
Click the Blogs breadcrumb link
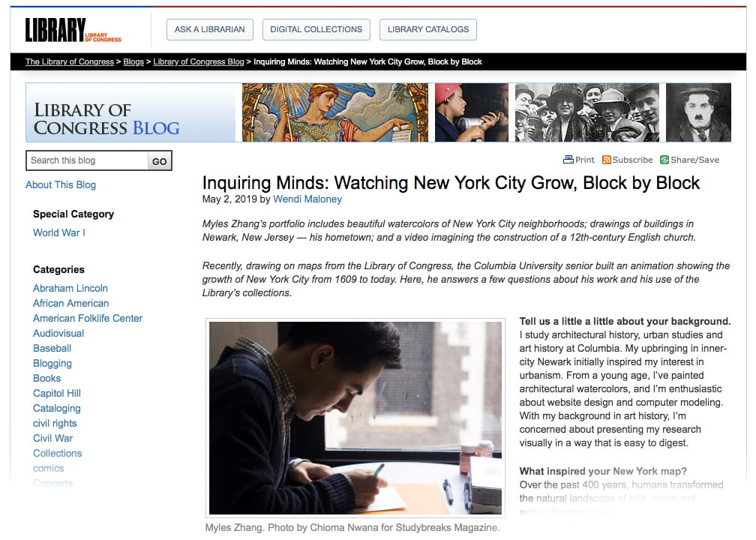click(133, 61)
